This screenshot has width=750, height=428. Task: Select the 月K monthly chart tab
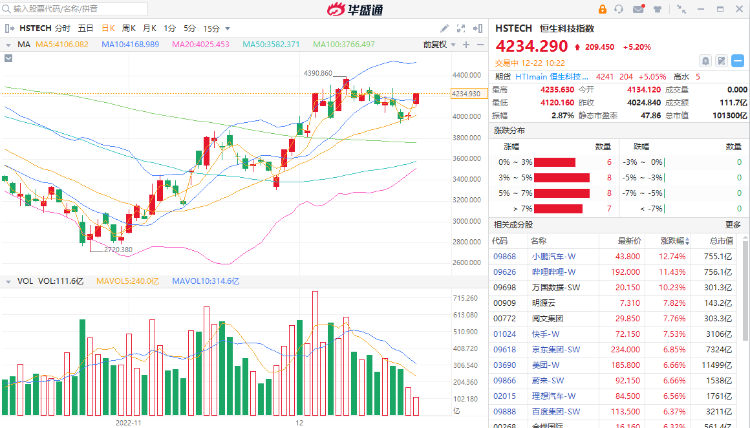[x=149, y=28]
